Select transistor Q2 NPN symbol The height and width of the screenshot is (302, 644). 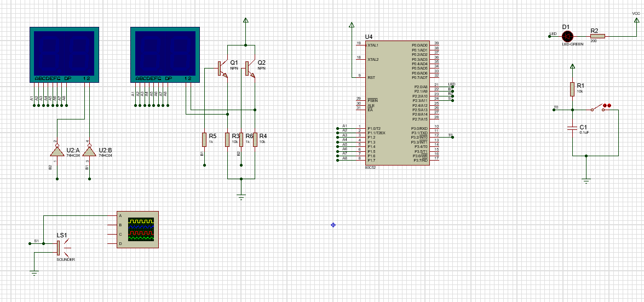(249, 69)
